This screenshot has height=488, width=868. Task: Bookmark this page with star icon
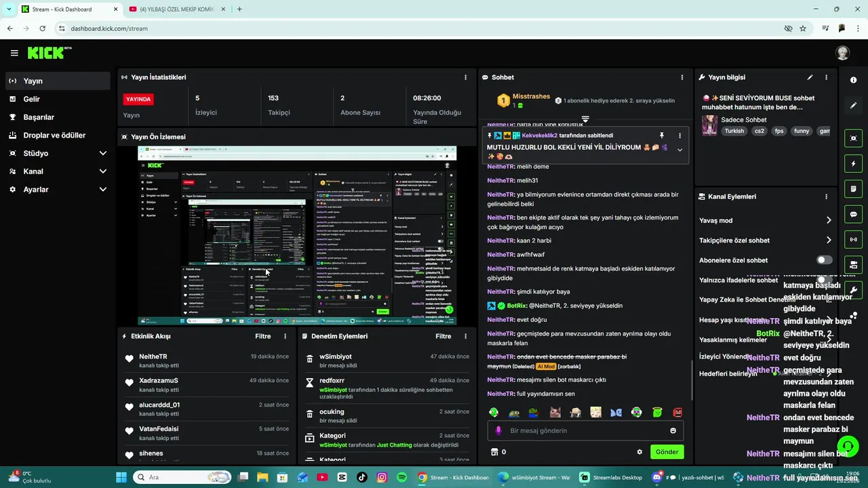pos(803,28)
